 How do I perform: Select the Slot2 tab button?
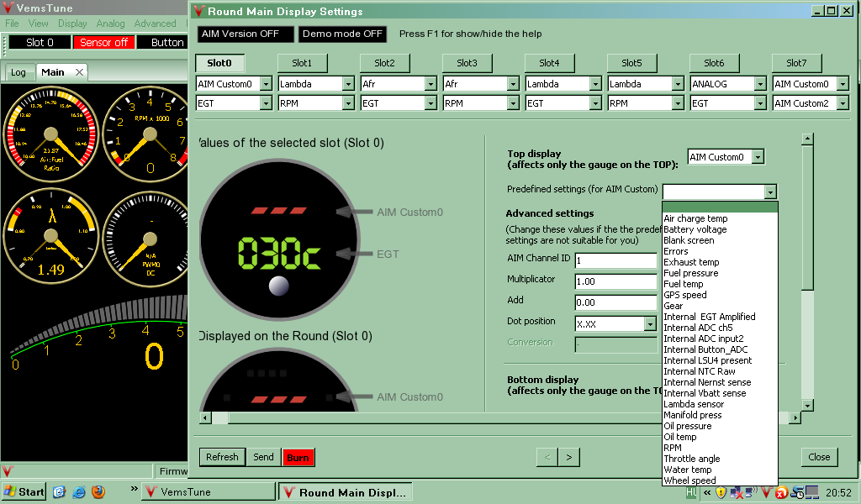pyautogui.click(x=384, y=63)
